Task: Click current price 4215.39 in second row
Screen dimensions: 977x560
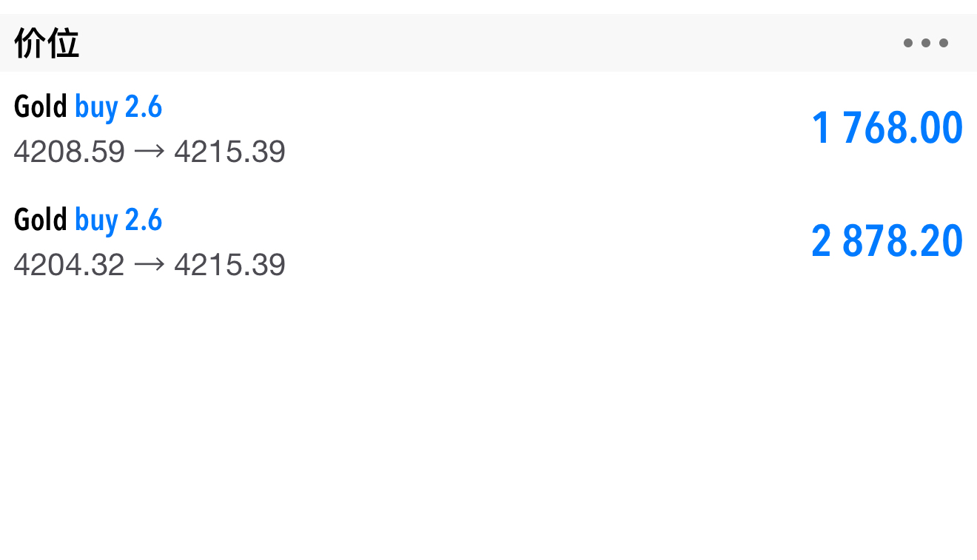Action: point(230,265)
